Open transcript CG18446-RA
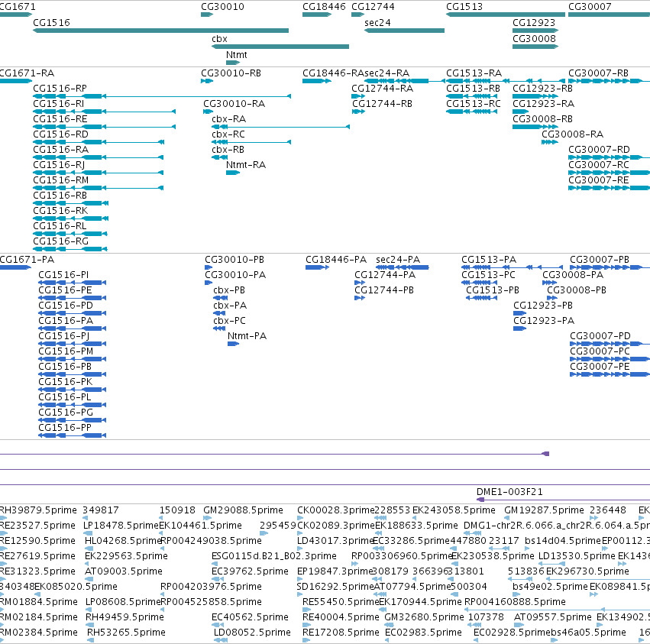This screenshot has height=644, width=650. pos(333,73)
